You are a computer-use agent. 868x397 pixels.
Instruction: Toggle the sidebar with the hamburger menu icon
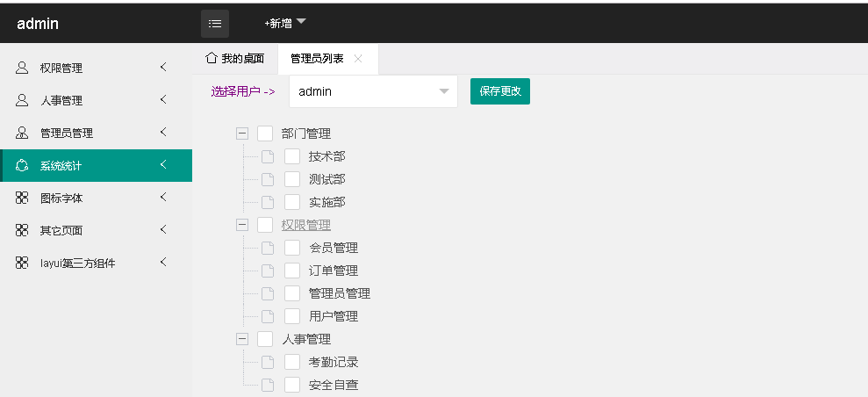(215, 24)
